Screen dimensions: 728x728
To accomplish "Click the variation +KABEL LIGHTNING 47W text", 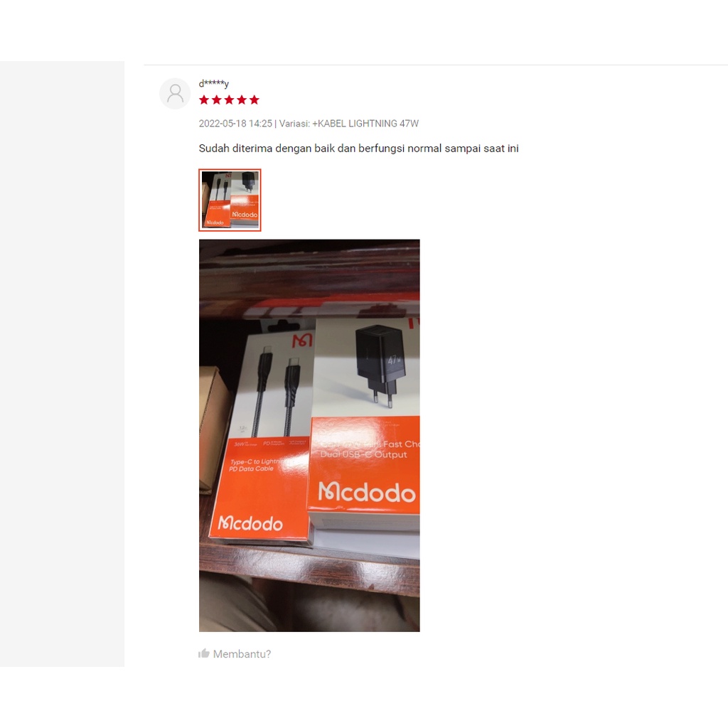I will 348,124.
